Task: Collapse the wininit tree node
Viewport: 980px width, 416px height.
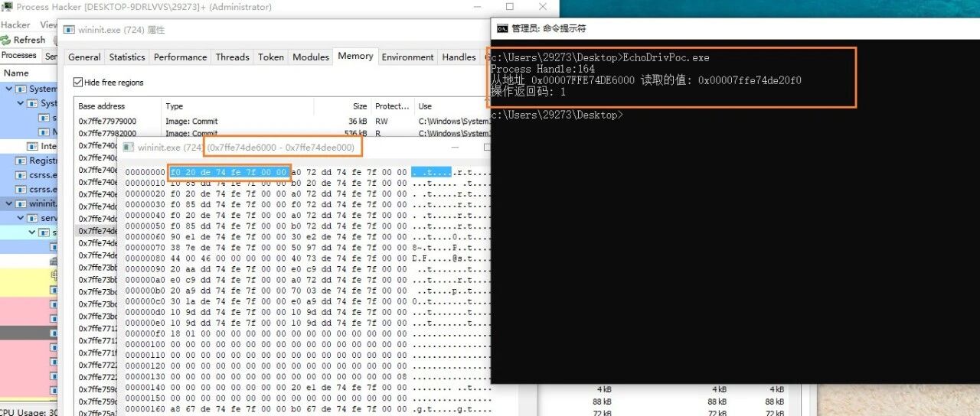Action: coord(9,203)
